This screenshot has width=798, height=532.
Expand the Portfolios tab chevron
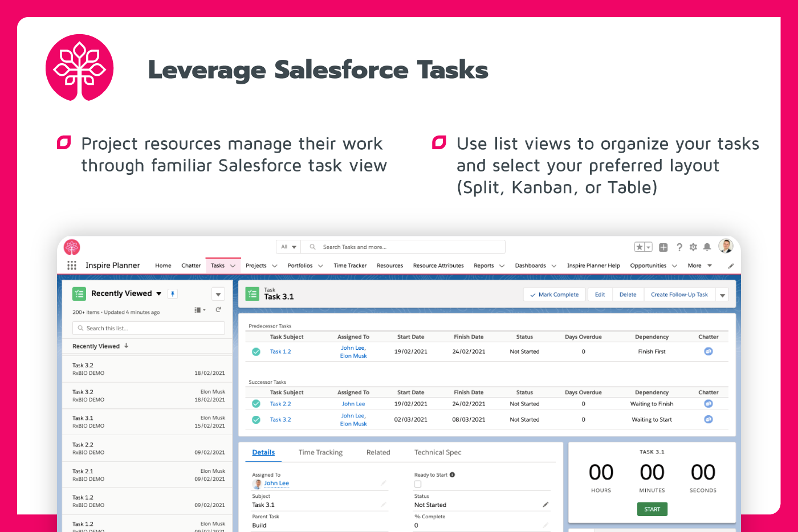(320, 266)
